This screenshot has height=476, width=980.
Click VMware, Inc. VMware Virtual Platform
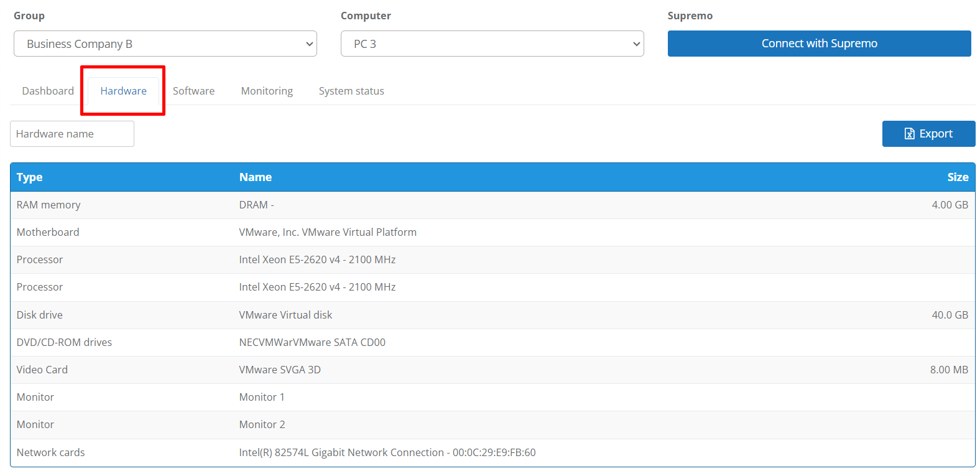328,232
